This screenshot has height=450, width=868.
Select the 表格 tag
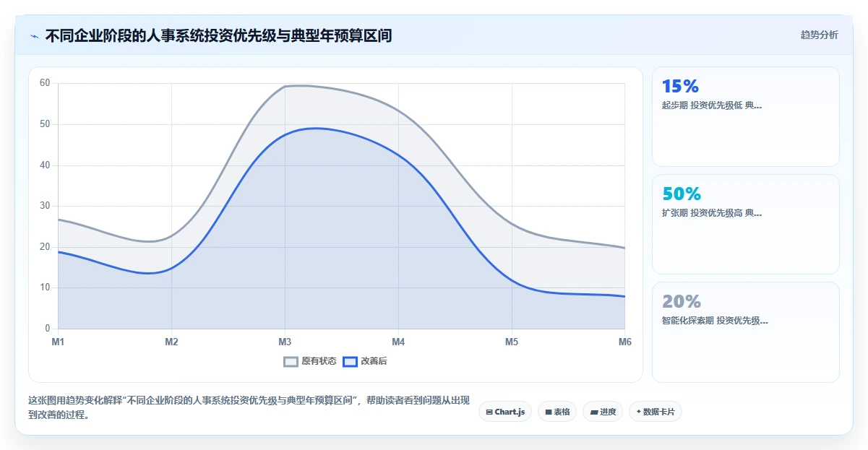557,412
